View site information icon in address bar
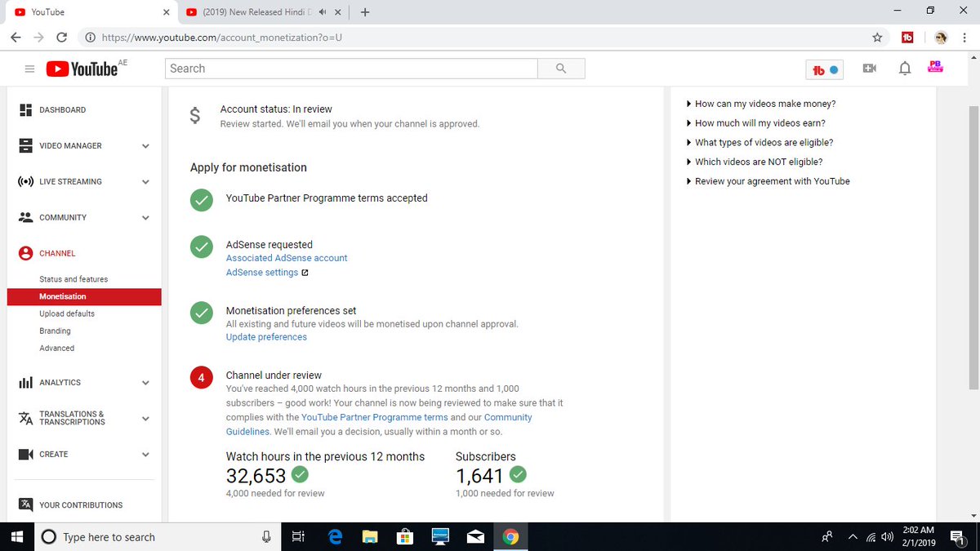Viewport: 980px width, 551px height. click(89, 37)
